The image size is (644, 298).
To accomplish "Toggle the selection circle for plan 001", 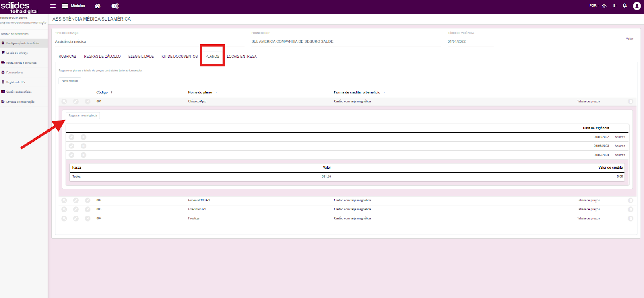I will [x=630, y=101].
